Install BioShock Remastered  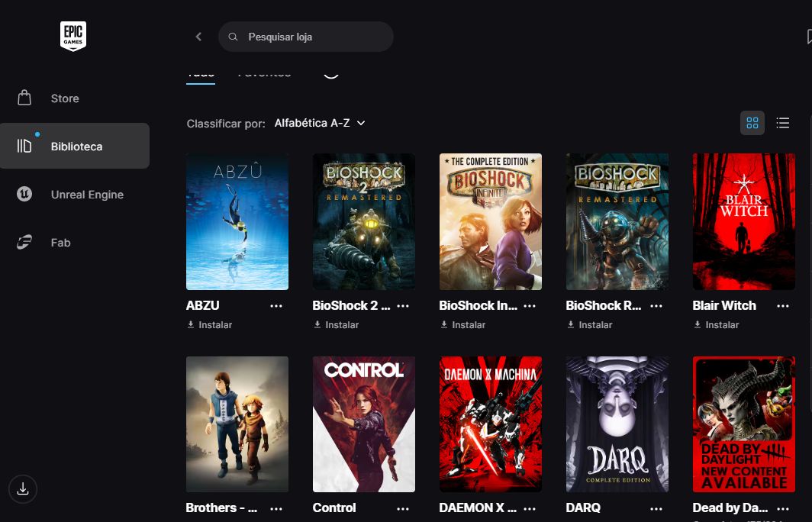click(x=590, y=324)
